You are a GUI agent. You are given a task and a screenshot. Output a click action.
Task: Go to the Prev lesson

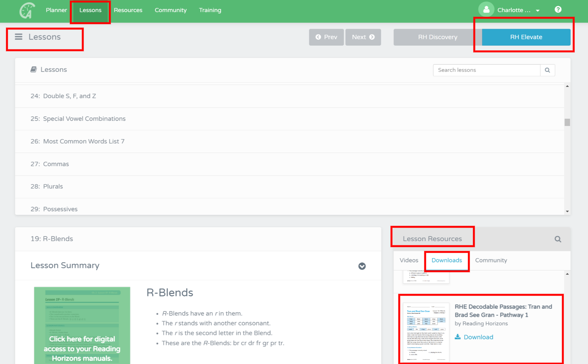tap(326, 37)
